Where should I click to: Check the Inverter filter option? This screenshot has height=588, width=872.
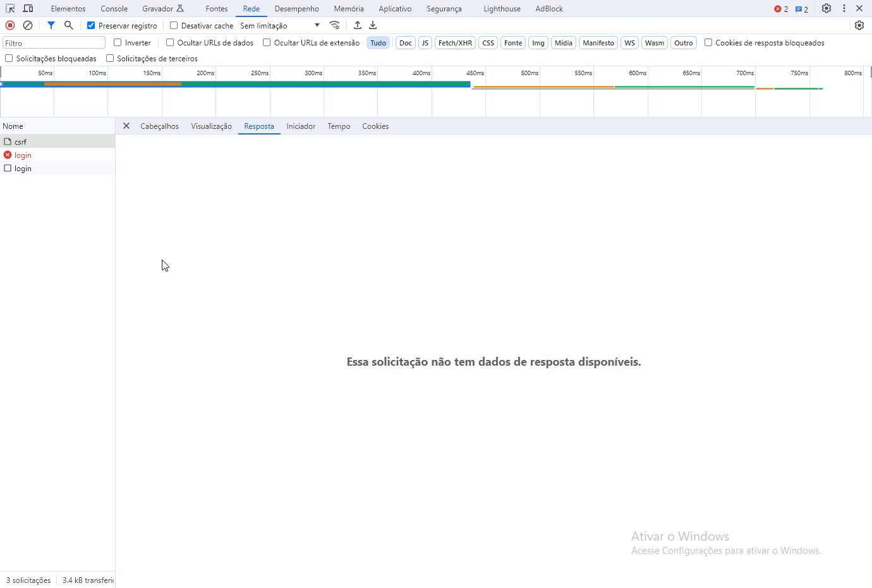118,42
